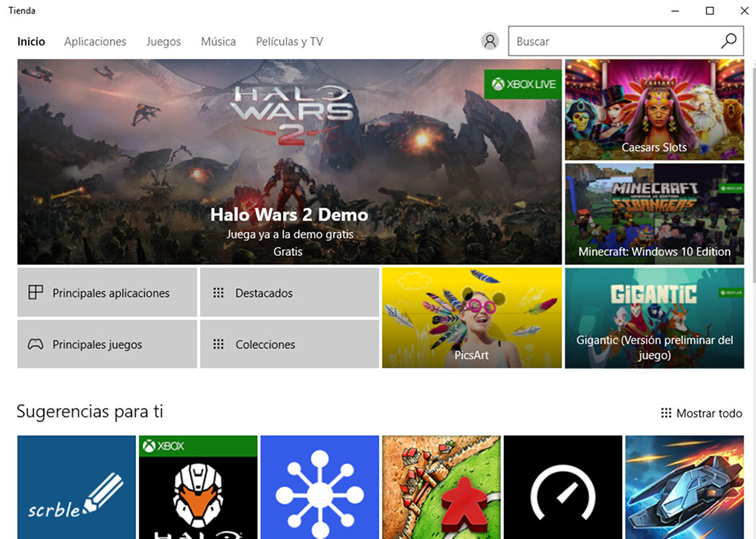Open Minecraft: Windows 10 Edition tile
The image size is (756, 539).
(654, 214)
